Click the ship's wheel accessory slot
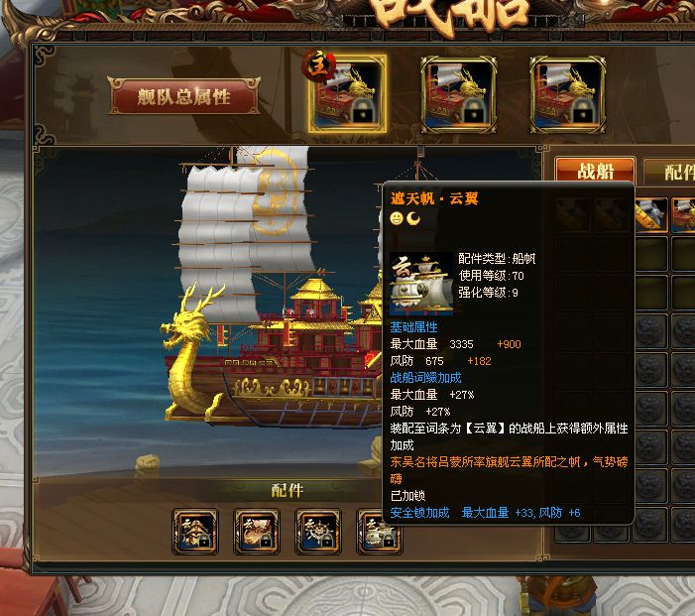This screenshot has height=616, width=695. coord(318,532)
